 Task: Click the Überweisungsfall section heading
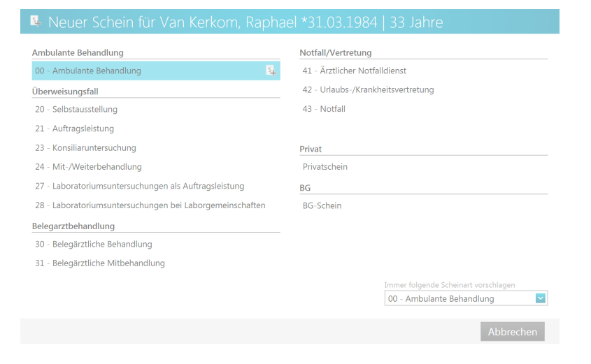[65, 92]
